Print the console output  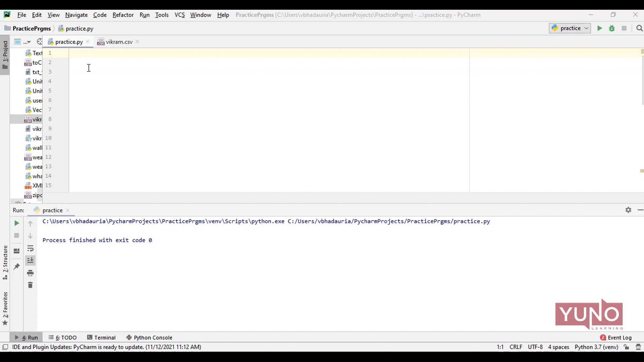[30, 273]
